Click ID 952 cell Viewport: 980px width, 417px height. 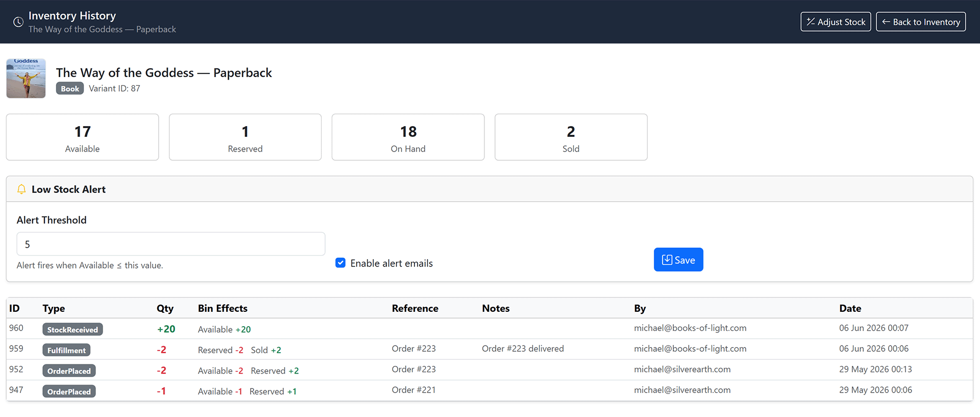[x=16, y=369]
